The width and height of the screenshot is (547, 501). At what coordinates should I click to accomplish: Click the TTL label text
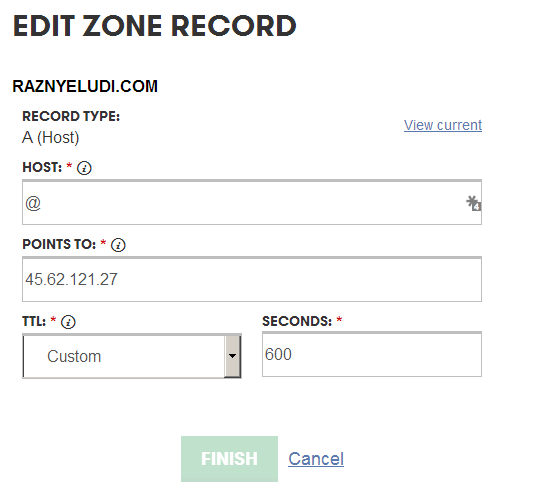pos(34,321)
